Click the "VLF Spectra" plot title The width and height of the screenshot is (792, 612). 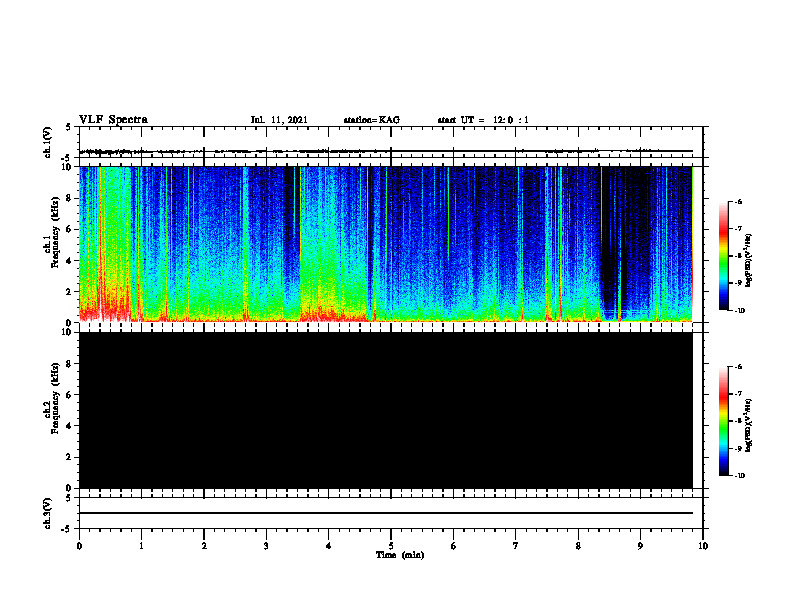pyautogui.click(x=113, y=120)
